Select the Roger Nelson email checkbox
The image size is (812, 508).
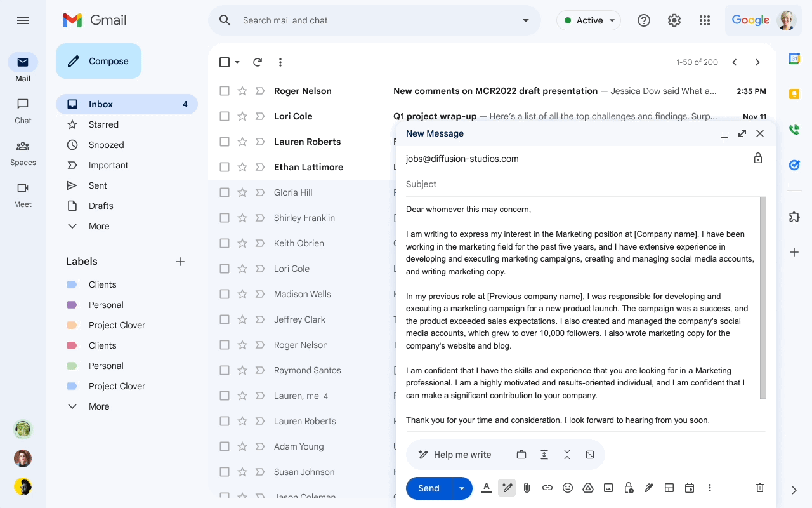pos(225,91)
